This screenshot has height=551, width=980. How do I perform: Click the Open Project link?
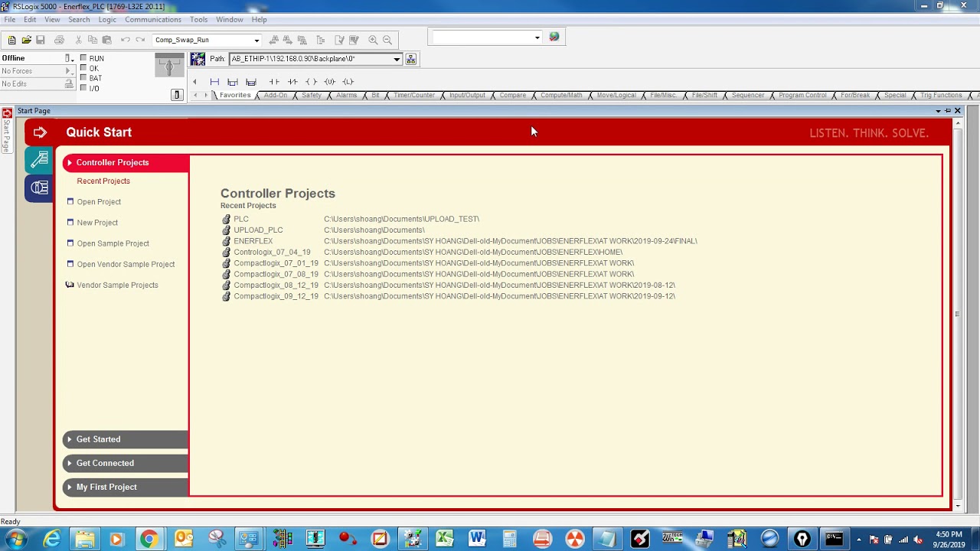coord(99,202)
